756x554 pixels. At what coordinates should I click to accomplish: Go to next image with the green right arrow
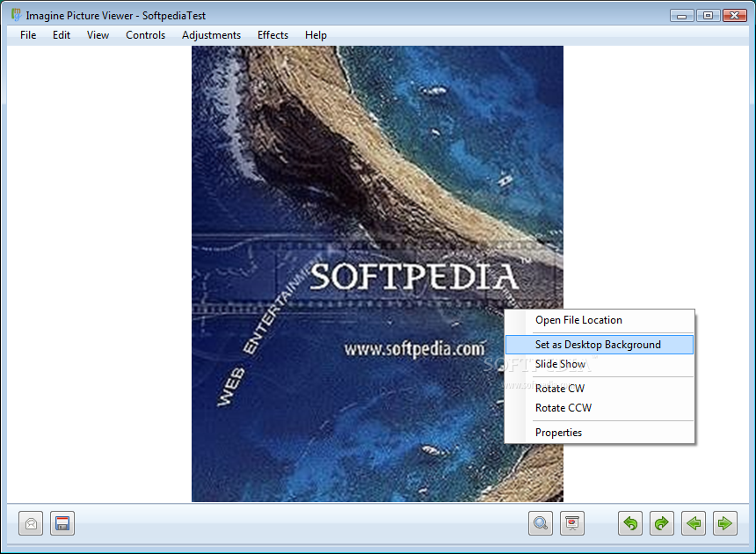(x=724, y=523)
